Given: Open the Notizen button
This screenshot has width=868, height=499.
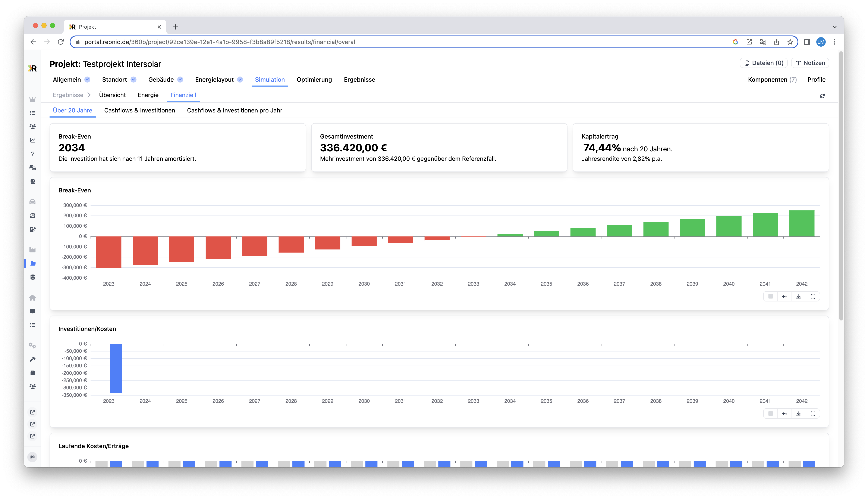Looking at the screenshot, I should (x=810, y=63).
